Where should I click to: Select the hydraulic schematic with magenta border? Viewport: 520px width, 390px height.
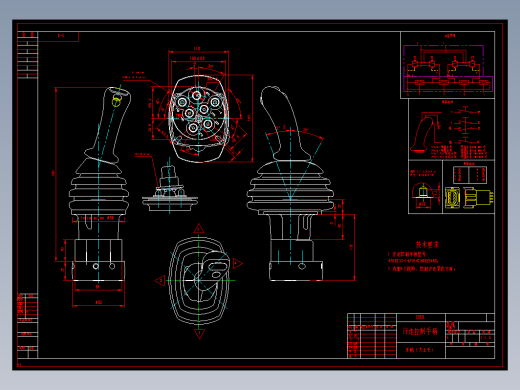(448, 68)
